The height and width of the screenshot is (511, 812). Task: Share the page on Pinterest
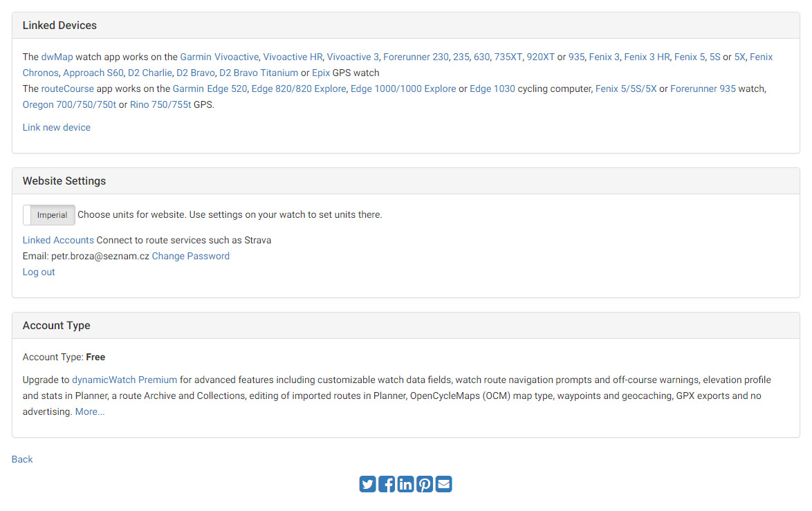[425, 484]
